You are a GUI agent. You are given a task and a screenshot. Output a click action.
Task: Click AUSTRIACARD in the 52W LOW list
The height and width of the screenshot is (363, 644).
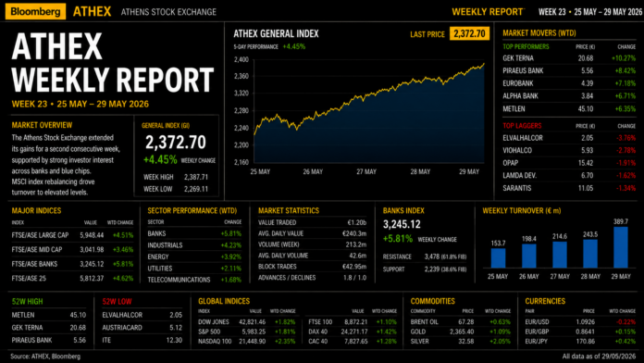click(142, 328)
